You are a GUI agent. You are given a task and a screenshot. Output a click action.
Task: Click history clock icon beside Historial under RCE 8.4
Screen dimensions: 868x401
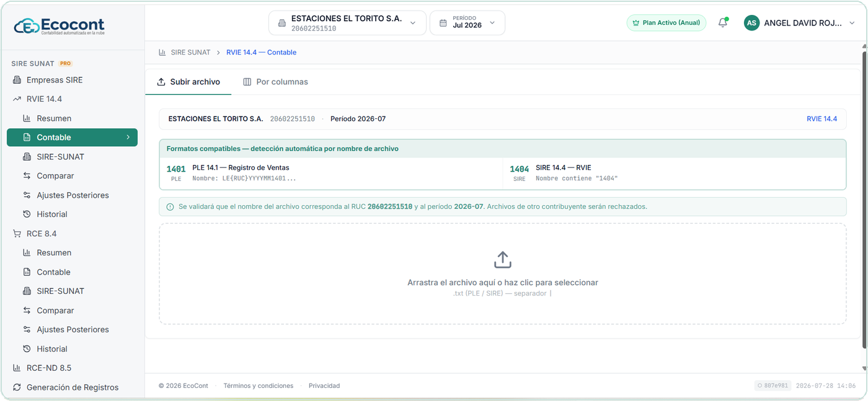pyautogui.click(x=27, y=349)
